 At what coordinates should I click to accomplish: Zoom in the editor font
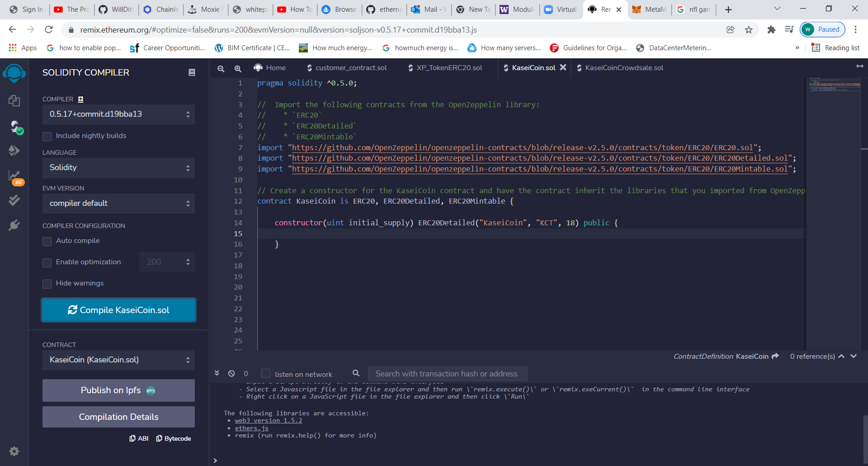point(238,68)
